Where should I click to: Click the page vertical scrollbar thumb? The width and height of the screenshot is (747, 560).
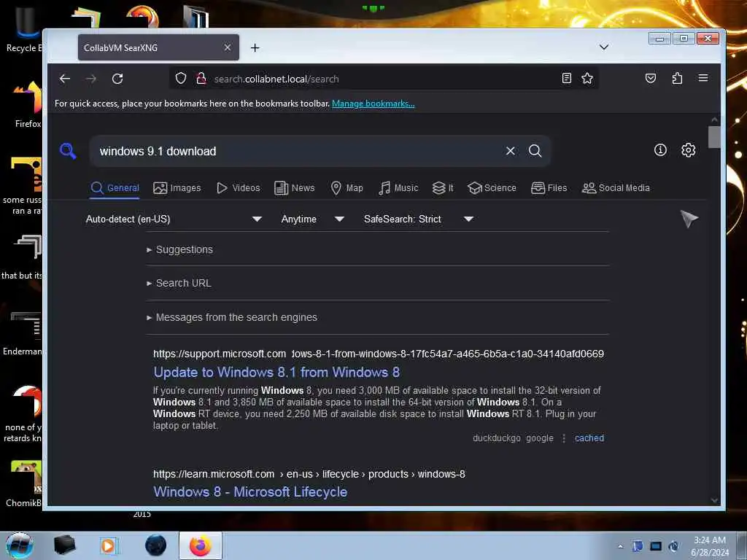[714, 137]
